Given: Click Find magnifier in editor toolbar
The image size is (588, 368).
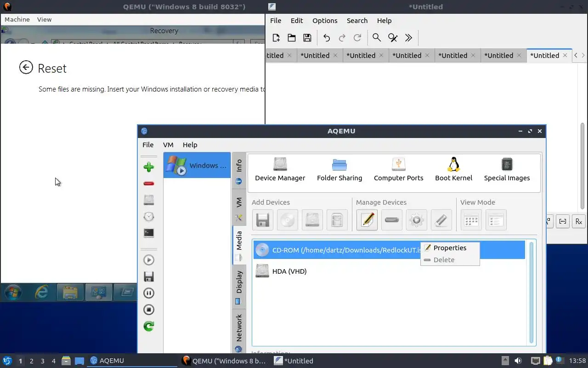Looking at the screenshot, I should point(377,38).
